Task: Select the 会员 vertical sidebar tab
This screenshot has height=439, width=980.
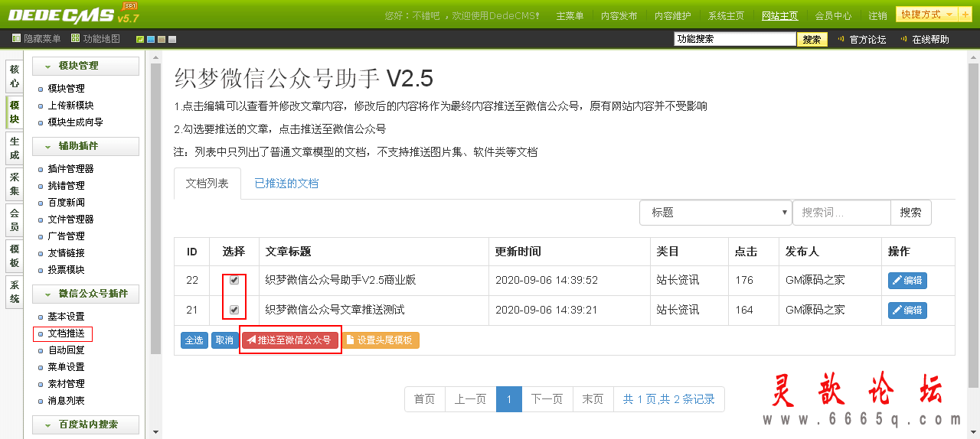Action: pyautogui.click(x=15, y=220)
